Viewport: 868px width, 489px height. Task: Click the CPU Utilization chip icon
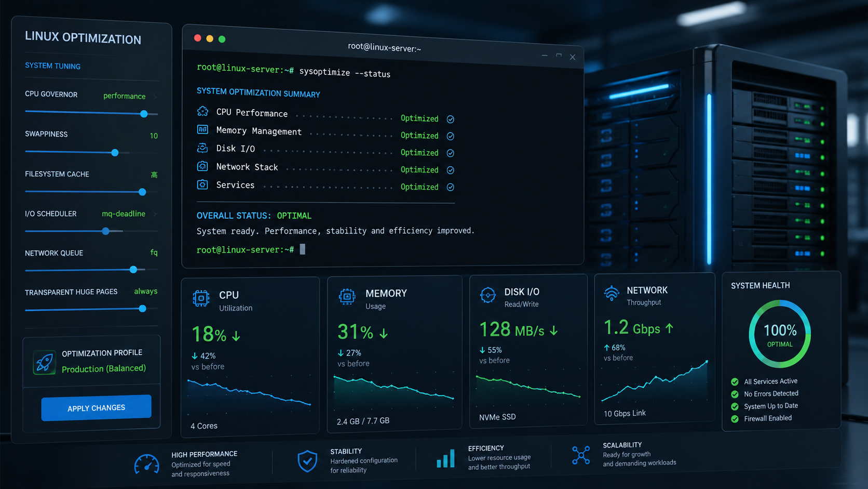(x=201, y=298)
